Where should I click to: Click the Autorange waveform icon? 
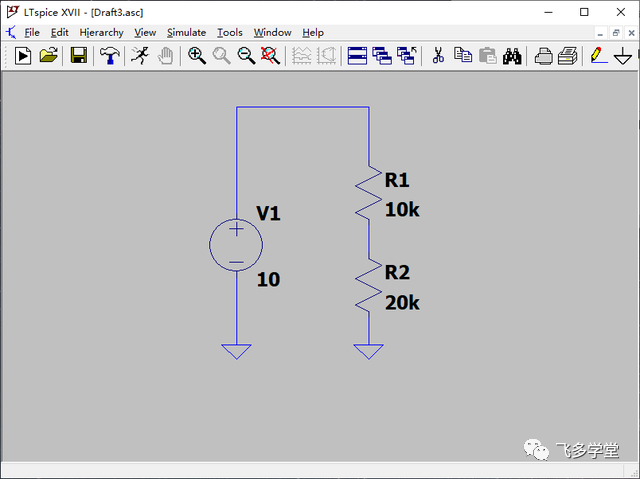click(x=302, y=55)
